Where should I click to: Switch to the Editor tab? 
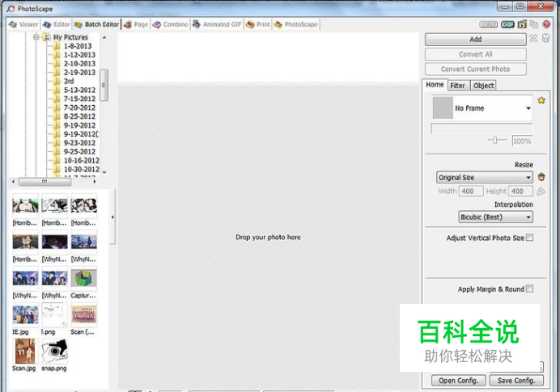point(57,24)
